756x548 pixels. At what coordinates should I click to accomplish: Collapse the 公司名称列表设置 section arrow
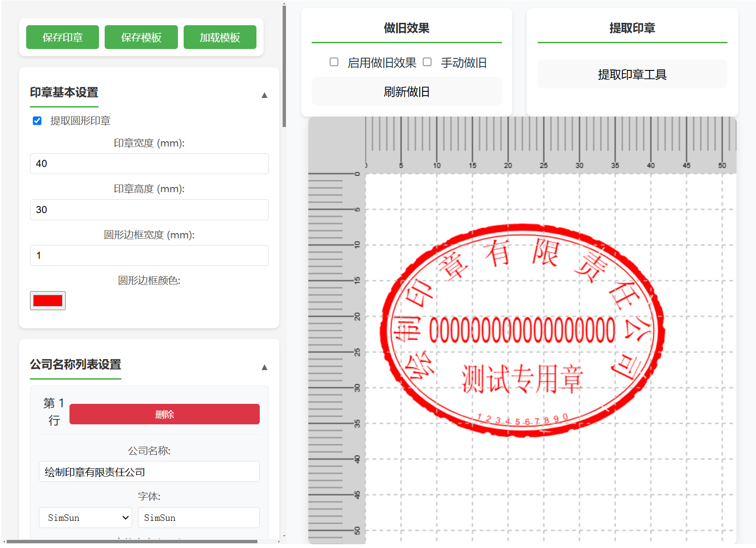[265, 367]
